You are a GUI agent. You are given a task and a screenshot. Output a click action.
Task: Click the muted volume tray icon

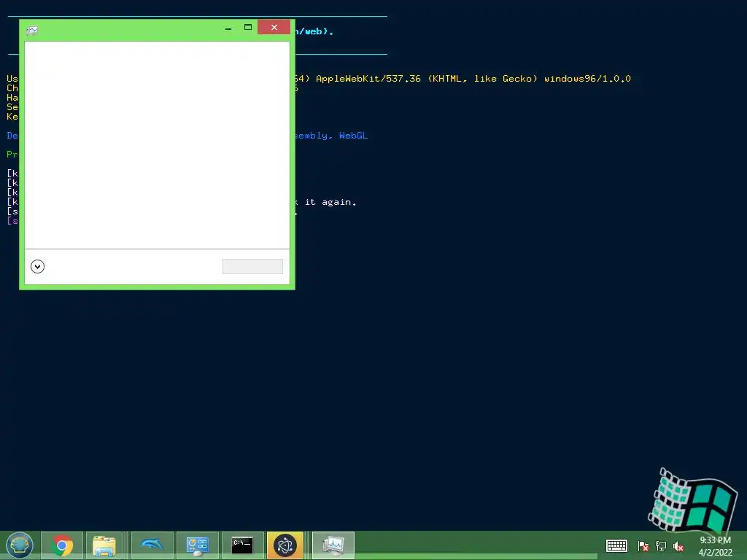click(x=678, y=546)
